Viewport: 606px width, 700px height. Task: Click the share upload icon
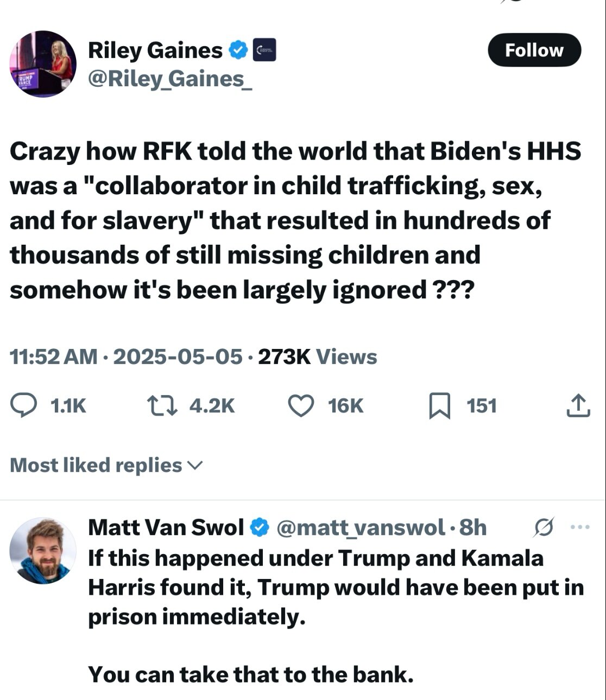point(578,406)
